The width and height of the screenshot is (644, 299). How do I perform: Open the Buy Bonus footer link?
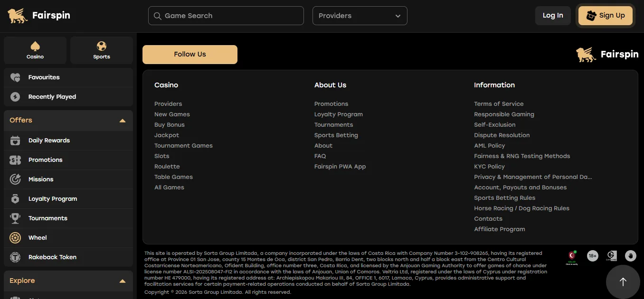(x=170, y=125)
